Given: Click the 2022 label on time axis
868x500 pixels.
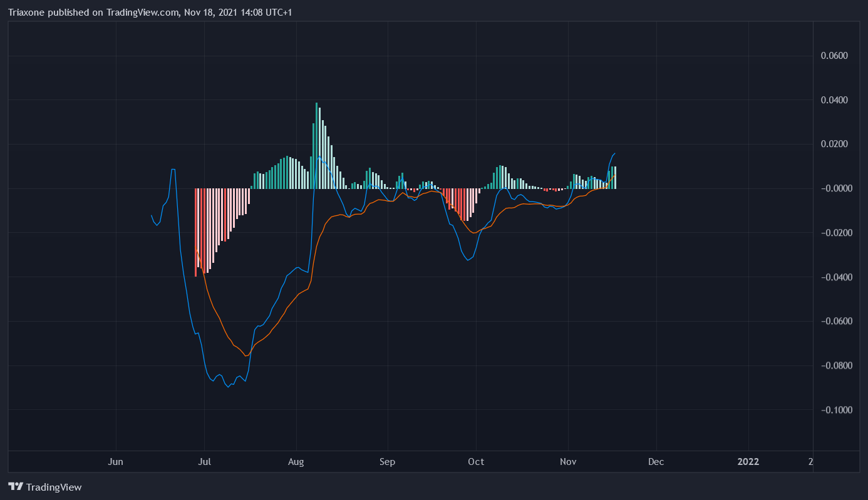Looking at the screenshot, I should pos(748,462).
